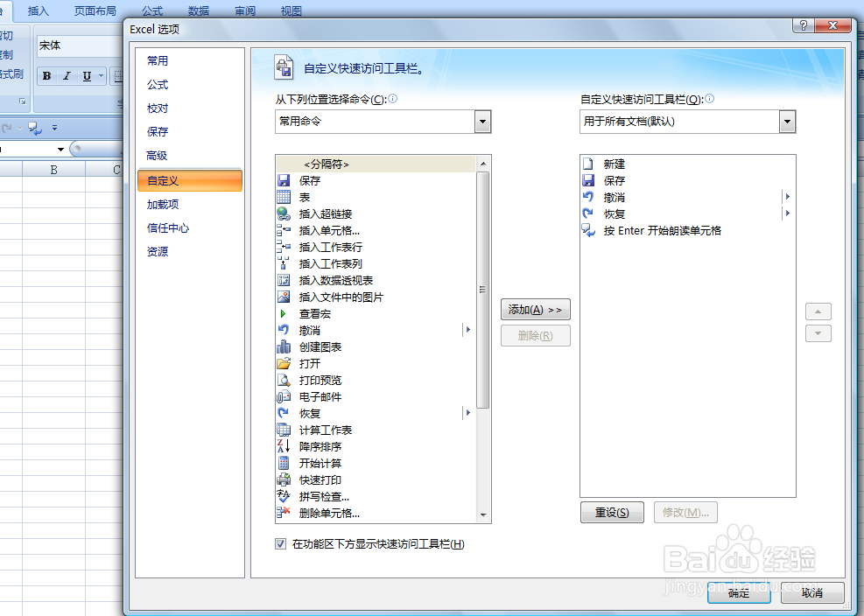Image resolution: width=864 pixels, height=616 pixels.
Task: Switch to 信任中心 options category
Action: click(167, 228)
